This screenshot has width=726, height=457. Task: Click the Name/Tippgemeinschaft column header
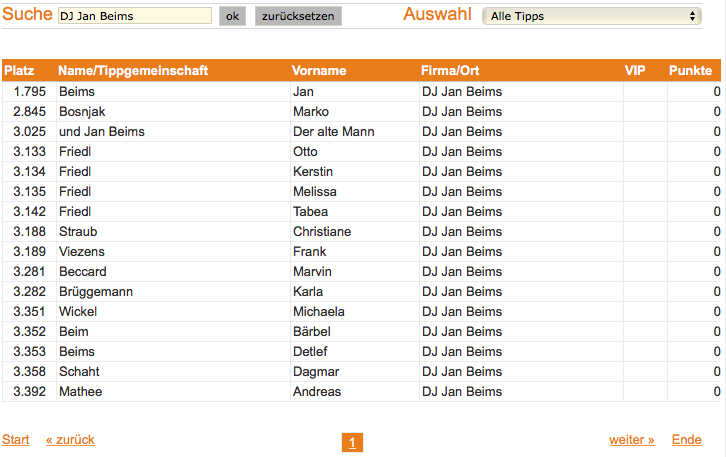[133, 70]
